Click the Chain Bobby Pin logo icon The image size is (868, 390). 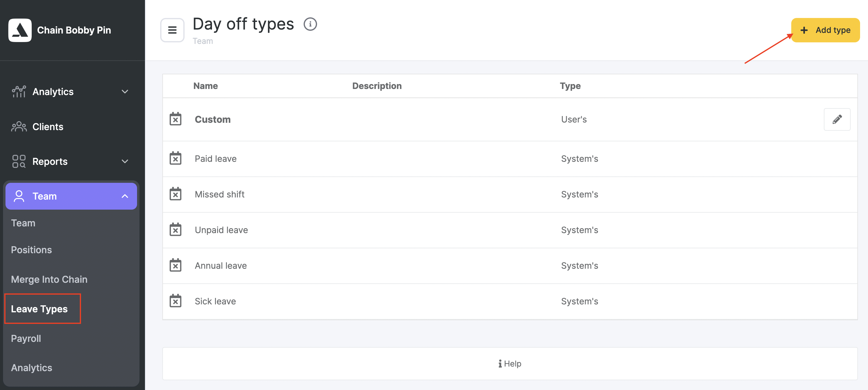click(20, 30)
